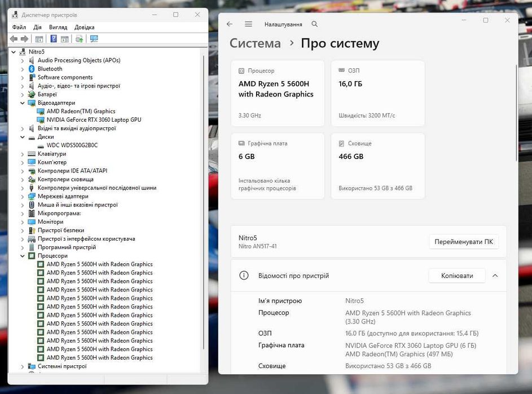Select the WDC WDS500G2B0C disk
This screenshot has width=532, height=394.
(x=72, y=145)
